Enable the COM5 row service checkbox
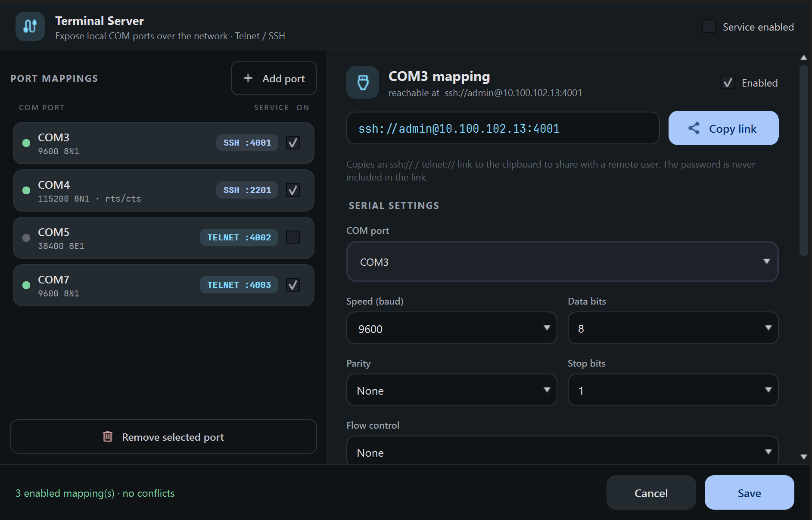The height and width of the screenshot is (520, 812). pyautogui.click(x=293, y=237)
